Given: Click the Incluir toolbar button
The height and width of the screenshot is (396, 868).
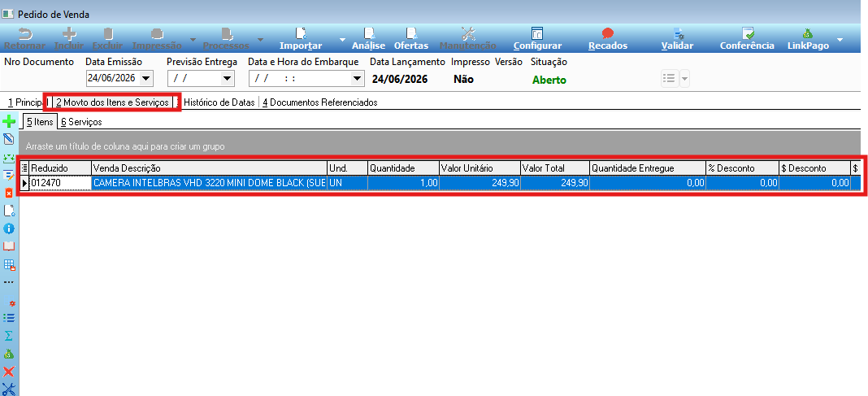Looking at the screenshot, I should 68,39.
